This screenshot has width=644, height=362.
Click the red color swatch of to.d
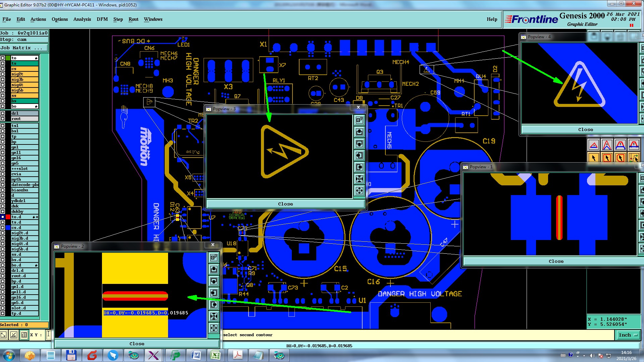(8, 217)
